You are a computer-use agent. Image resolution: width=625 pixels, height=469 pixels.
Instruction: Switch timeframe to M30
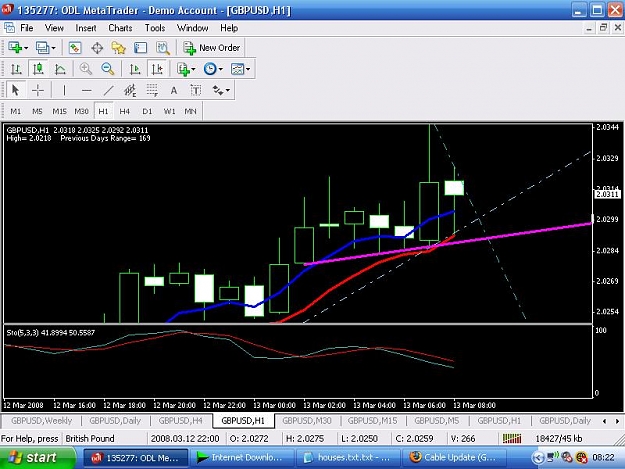tap(81, 111)
